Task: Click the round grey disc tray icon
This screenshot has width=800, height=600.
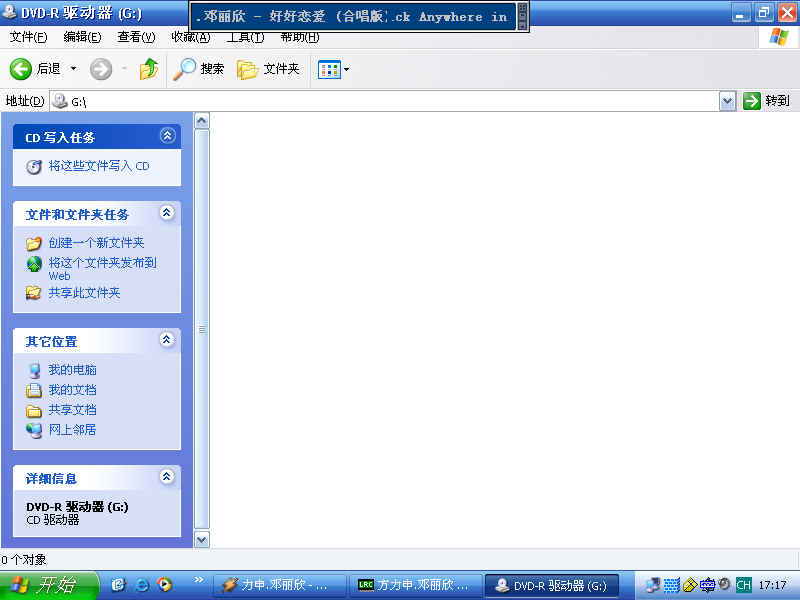Action: [724, 583]
